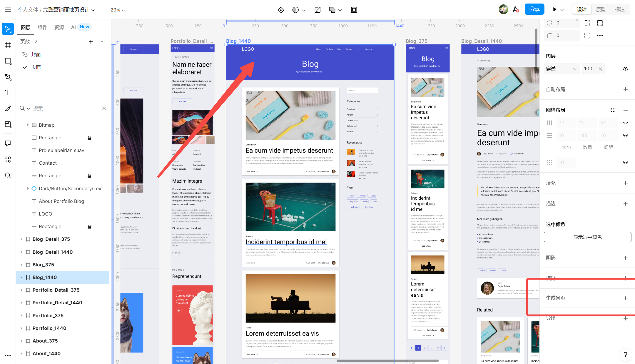Click the frame outline icon in the top bar
635x364 pixels.
pos(354,10)
